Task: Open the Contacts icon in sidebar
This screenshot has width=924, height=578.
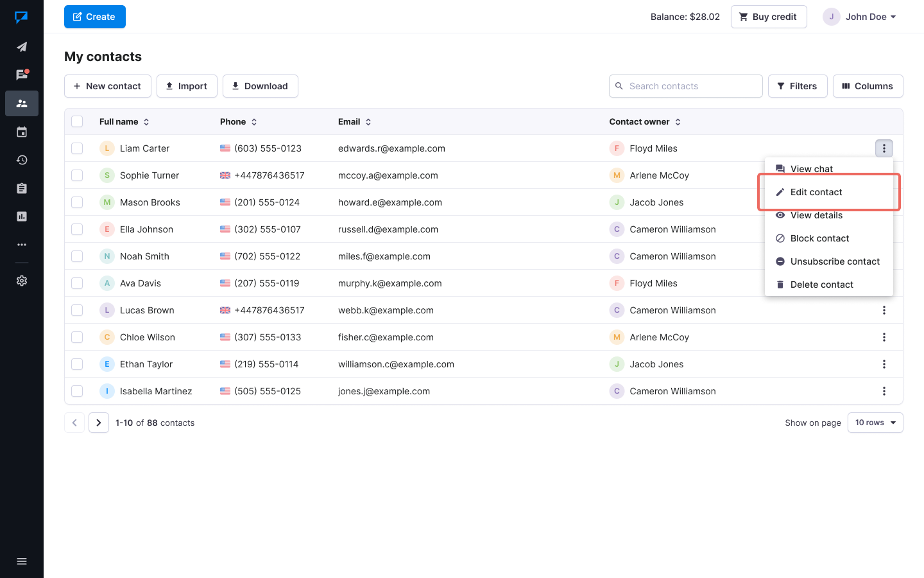Action: 22,103
